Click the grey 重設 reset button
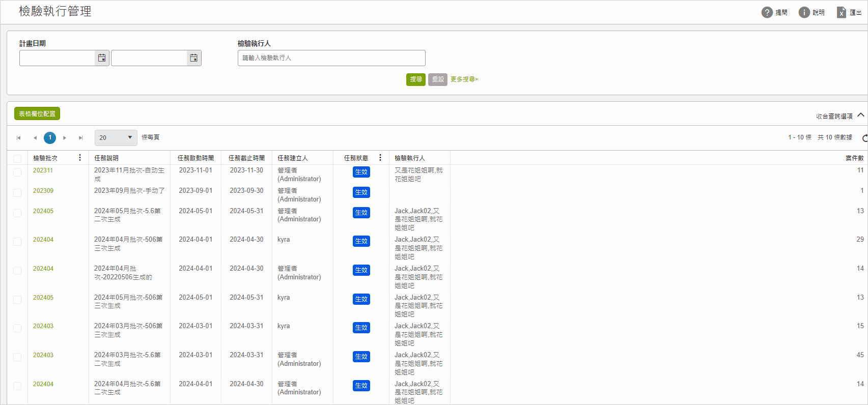Viewport: 868px width, 405px height. pos(438,79)
